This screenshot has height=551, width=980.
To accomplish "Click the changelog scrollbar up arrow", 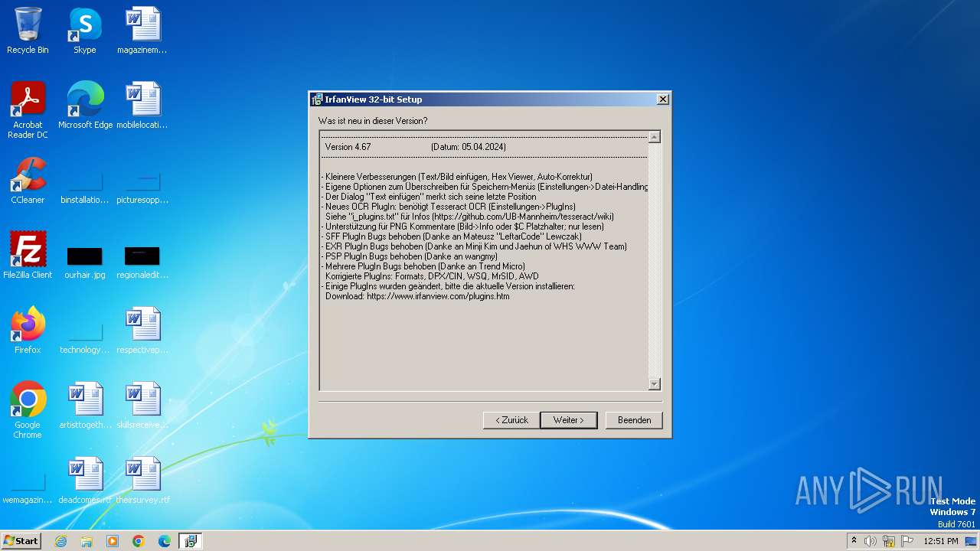I will [654, 138].
